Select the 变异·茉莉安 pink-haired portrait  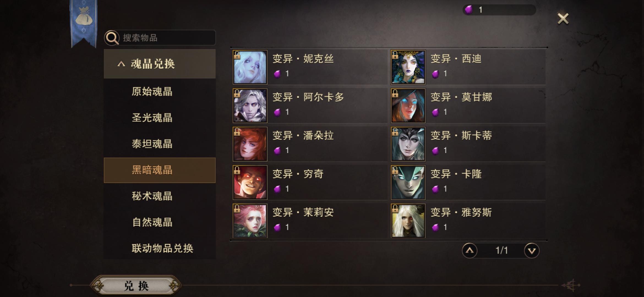click(250, 221)
